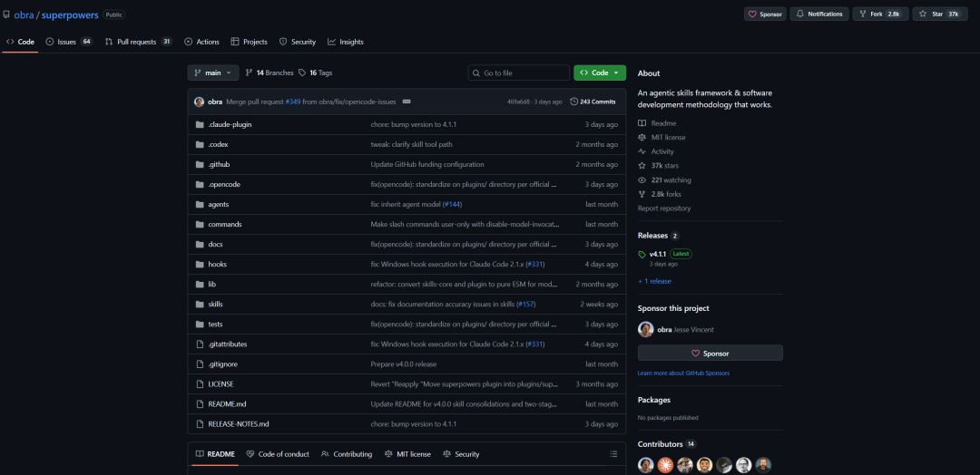Open the Activity link

(656, 151)
